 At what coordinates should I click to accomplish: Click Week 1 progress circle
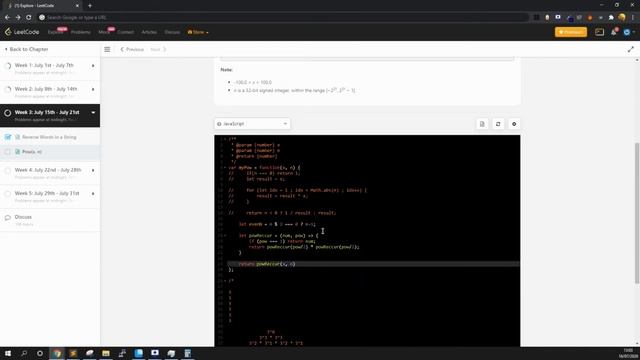8,66
